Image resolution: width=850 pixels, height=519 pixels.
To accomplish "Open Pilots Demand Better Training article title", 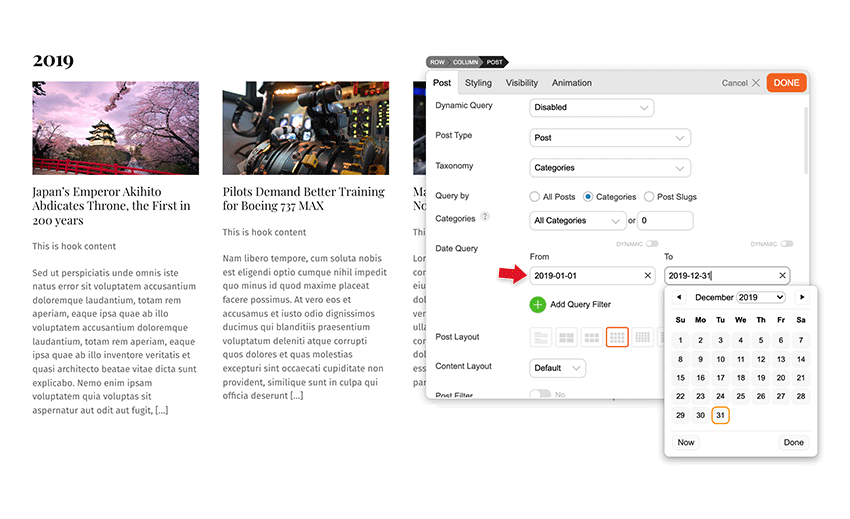I will [304, 198].
